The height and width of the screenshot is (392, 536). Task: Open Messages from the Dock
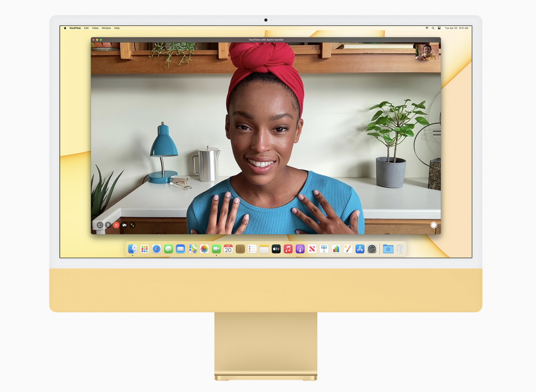168,249
